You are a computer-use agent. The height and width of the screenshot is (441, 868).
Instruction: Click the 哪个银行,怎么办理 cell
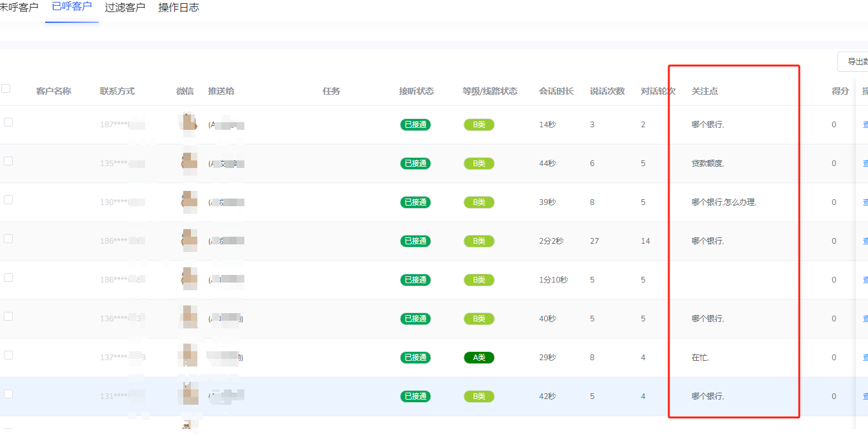pyautogui.click(x=724, y=202)
